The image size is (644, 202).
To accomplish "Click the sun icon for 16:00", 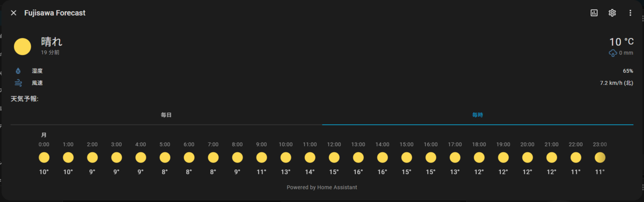I will pyautogui.click(x=431, y=158).
